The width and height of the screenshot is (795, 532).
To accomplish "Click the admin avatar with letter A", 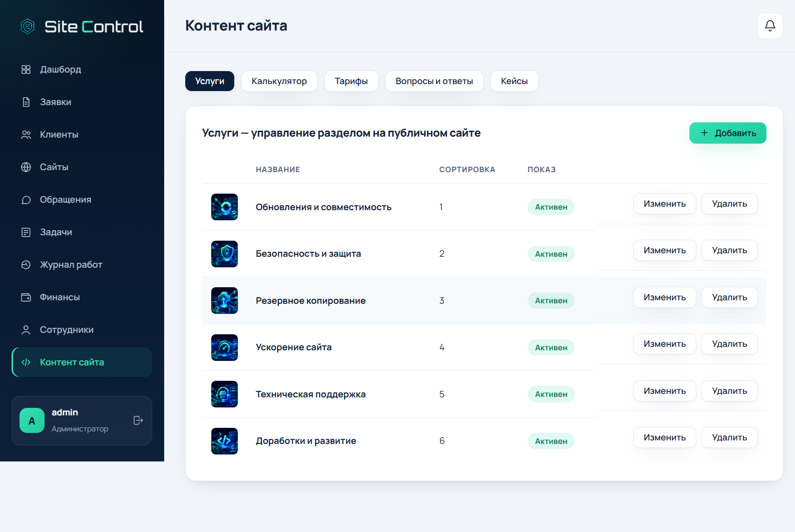I will 32,420.
